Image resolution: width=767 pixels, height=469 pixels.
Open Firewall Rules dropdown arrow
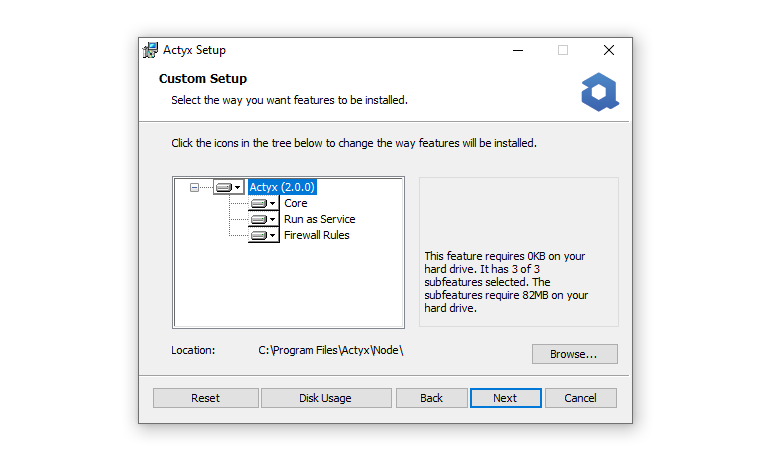(272, 236)
